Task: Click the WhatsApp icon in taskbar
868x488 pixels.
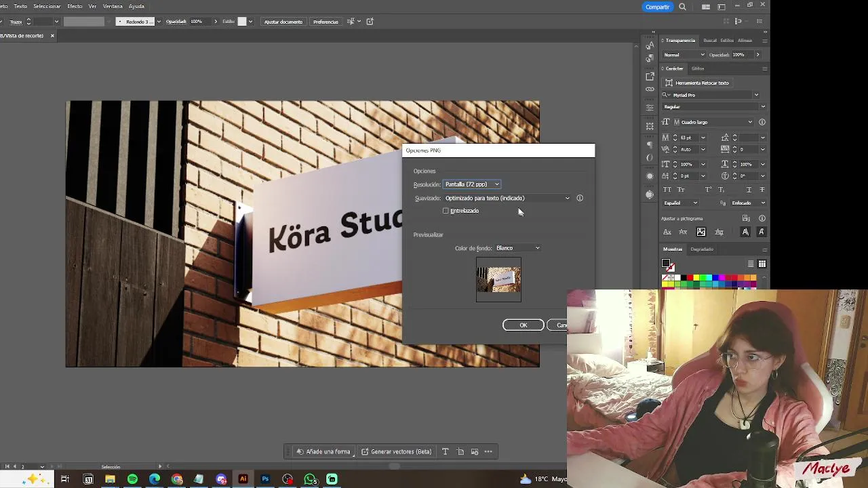Action: (310, 479)
